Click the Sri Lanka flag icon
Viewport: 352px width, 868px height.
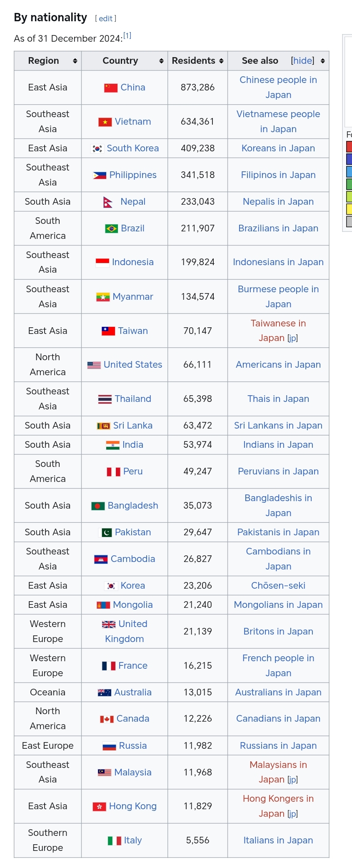[103, 426]
